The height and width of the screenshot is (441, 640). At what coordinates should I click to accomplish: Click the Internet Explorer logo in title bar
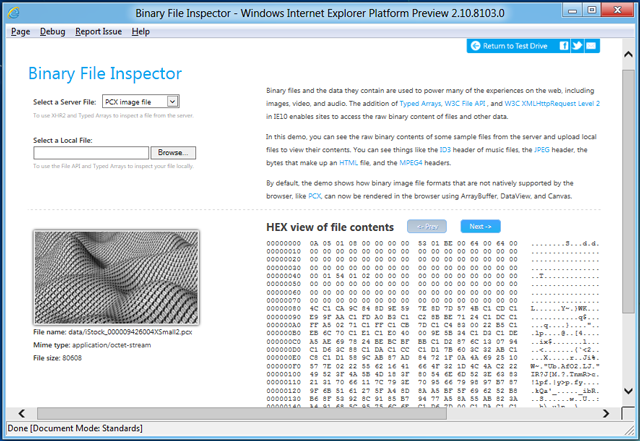[x=13, y=13]
